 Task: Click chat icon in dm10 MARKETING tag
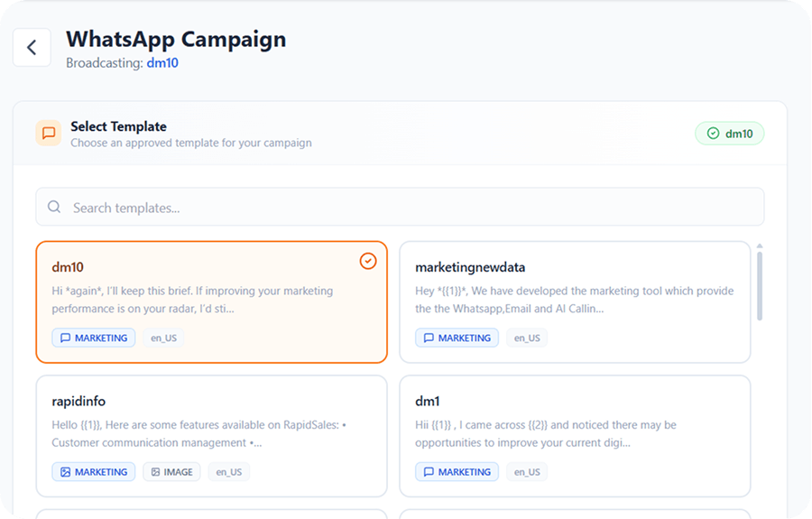point(65,338)
